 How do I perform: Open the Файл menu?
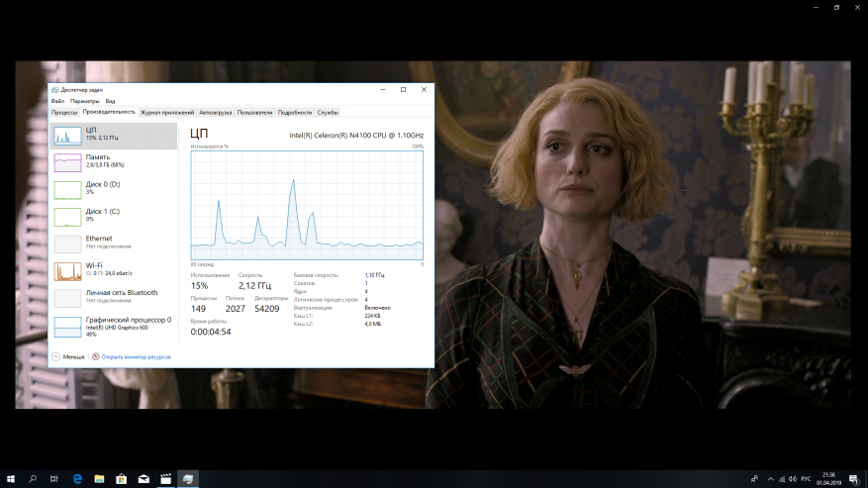point(57,101)
